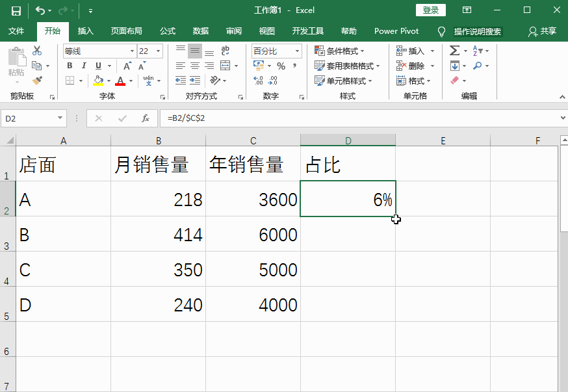The image size is (568, 392).
Task: Switch to the 插入 Insert tab
Action: click(86, 31)
